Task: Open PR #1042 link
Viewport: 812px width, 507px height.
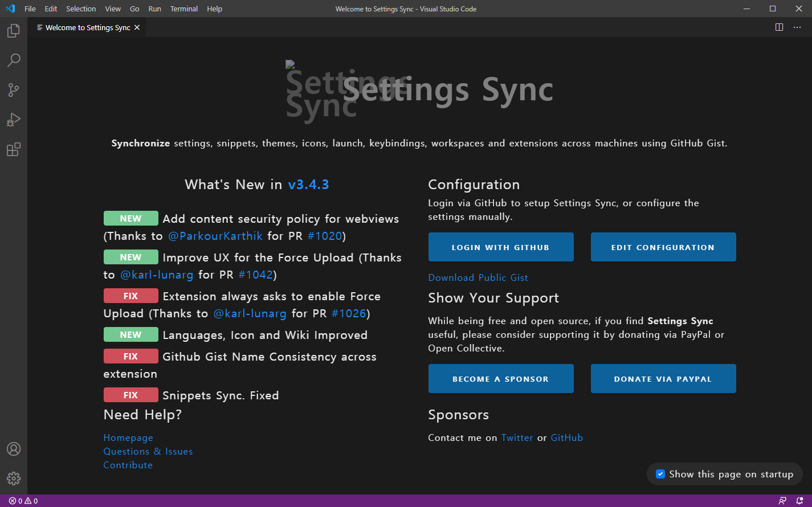Action: point(256,275)
